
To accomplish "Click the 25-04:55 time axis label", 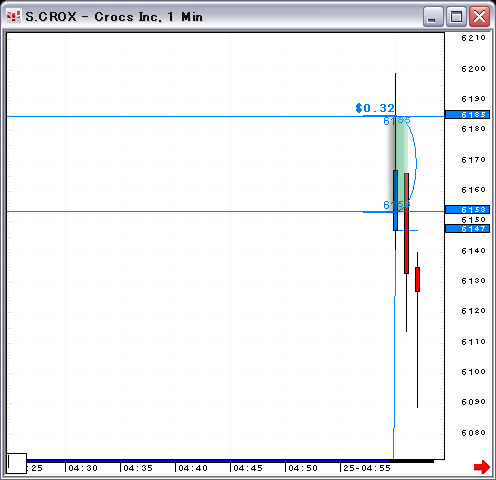I will coord(367,468).
